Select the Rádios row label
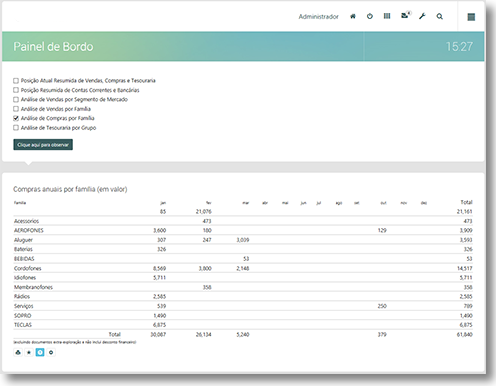496x386 pixels. point(22,296)
